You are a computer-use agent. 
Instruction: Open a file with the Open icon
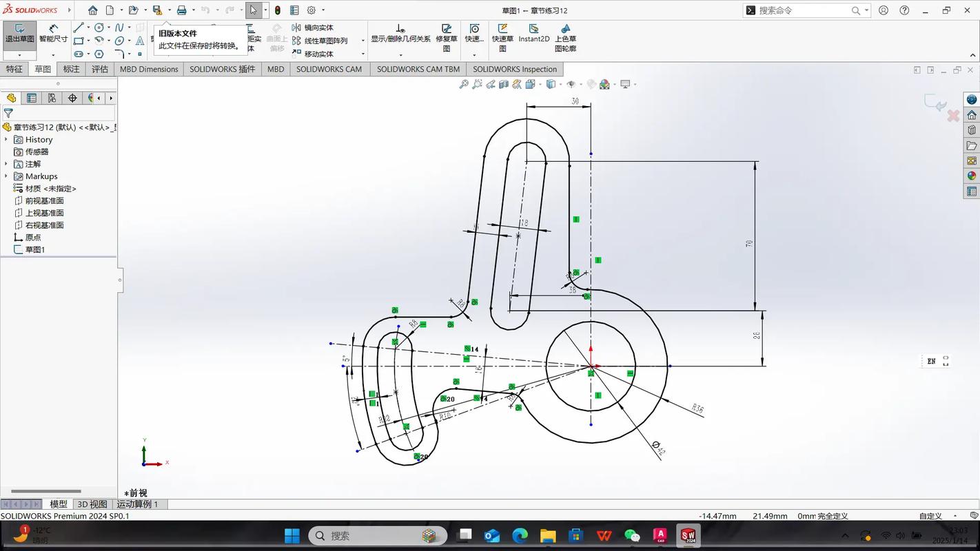134,10
